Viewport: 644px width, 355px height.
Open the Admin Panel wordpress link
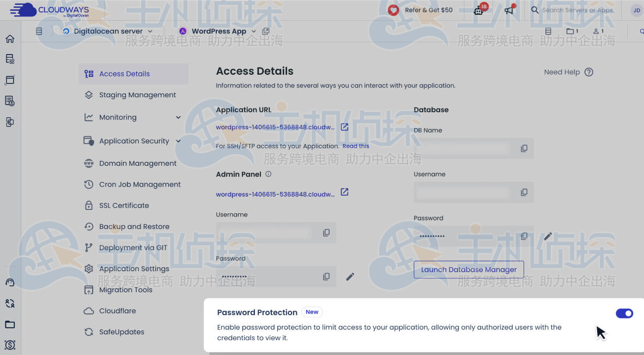[x=275, y=194]
